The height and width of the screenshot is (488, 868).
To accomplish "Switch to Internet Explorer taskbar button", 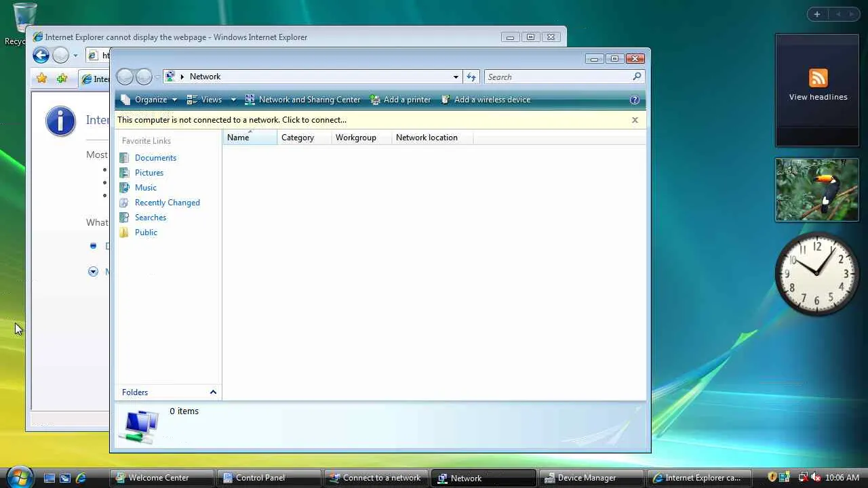I will (699, 478).
